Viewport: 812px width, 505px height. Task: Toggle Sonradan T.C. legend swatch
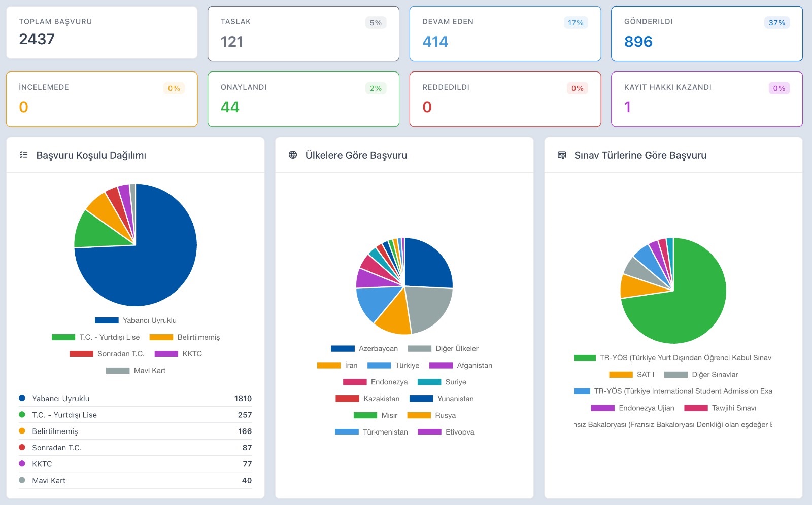click(81, 354)
